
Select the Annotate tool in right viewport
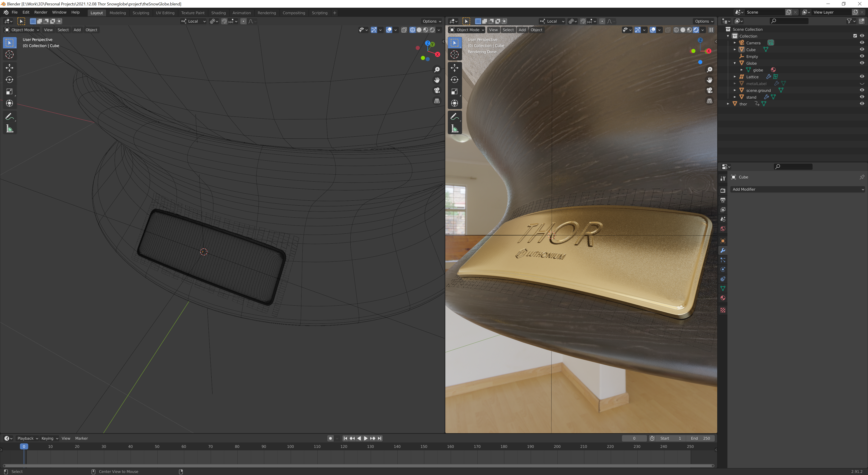pyautogui.click(x=455, y=117)
